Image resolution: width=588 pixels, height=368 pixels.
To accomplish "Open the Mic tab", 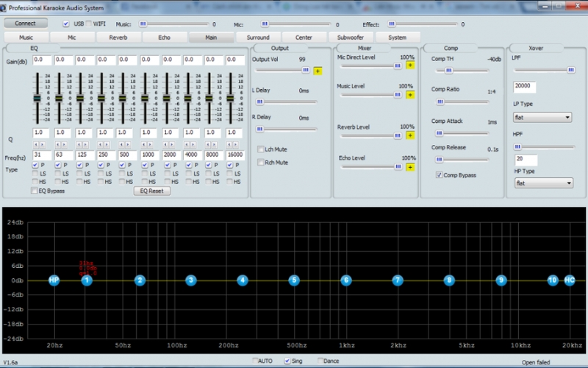I will 72,38.
